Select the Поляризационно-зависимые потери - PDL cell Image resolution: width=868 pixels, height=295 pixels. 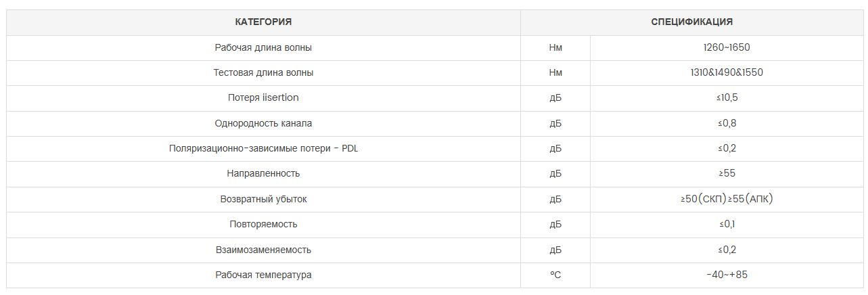[263, 149]
